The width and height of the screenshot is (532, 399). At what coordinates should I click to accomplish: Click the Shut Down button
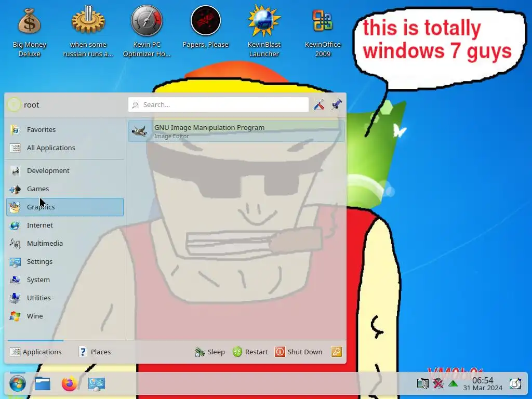299,352
